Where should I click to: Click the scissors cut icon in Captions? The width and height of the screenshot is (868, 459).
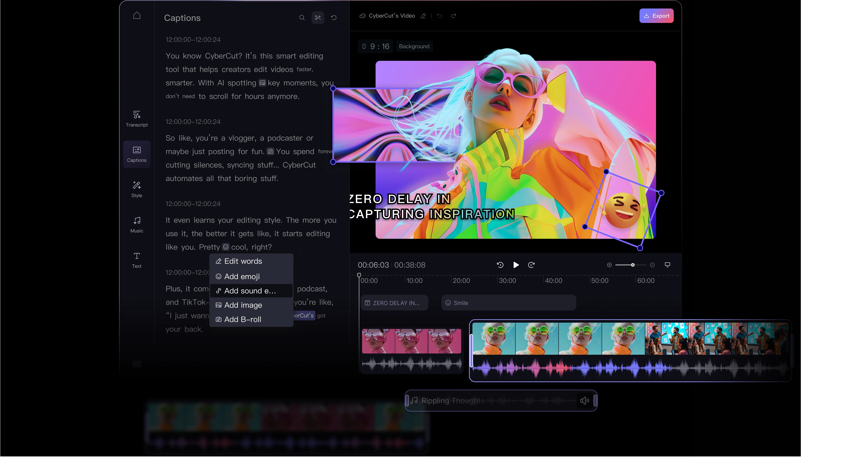coord(318,18)
